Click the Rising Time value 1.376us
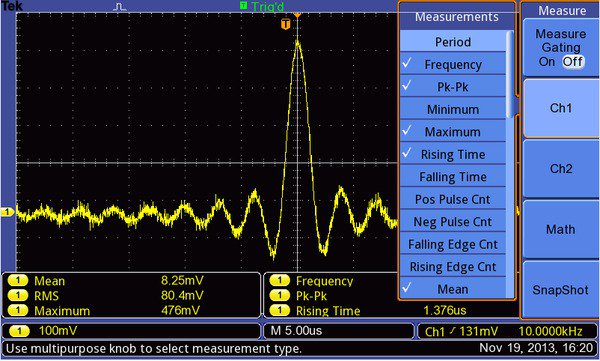 445,310
